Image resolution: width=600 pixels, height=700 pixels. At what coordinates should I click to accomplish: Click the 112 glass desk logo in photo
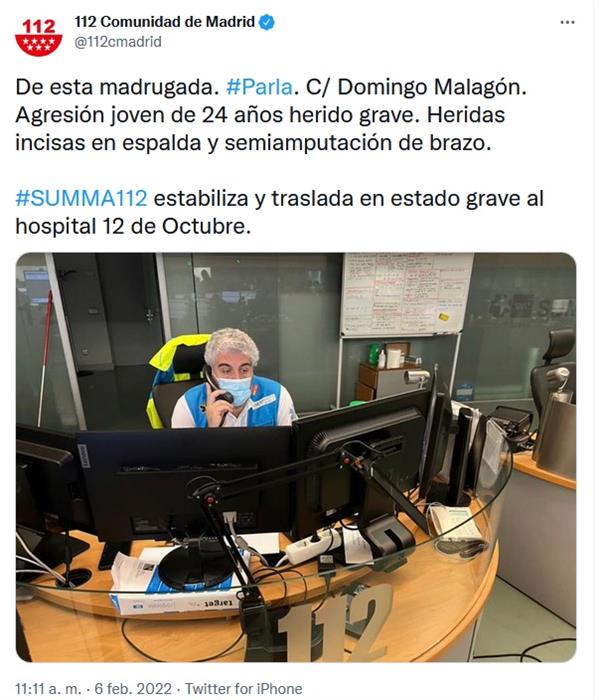coord(335,623)
